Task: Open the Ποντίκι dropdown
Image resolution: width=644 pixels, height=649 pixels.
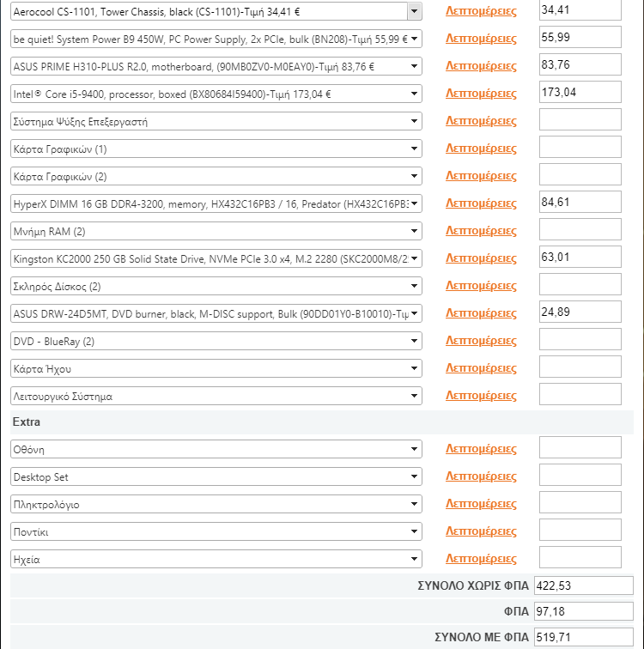Action: pyautogui.click(x=216, y=531)
